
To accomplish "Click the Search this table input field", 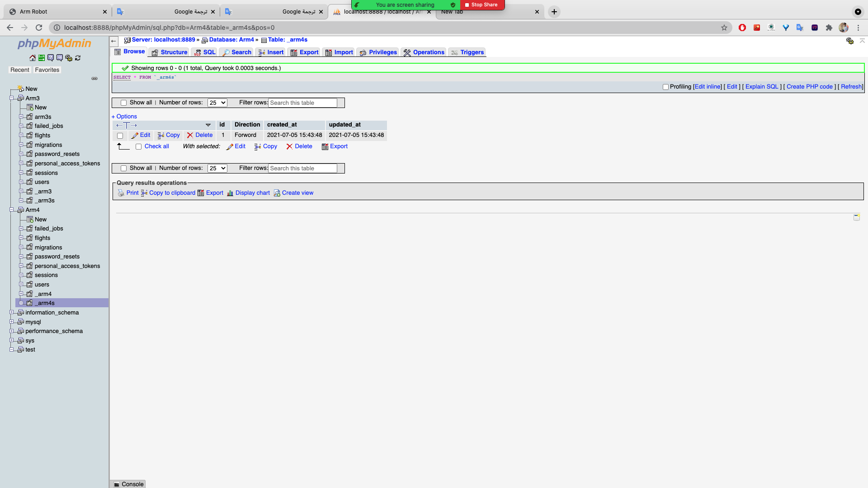I will 302,103.
